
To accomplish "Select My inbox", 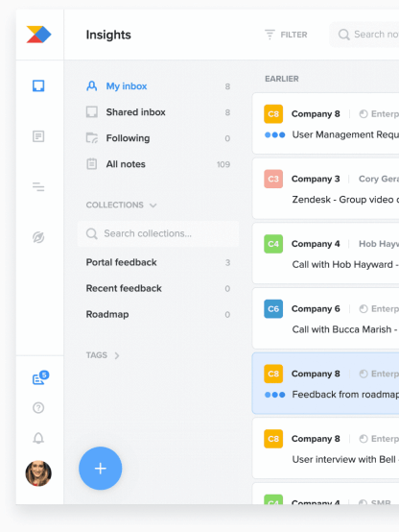I will tap(158, 86).
